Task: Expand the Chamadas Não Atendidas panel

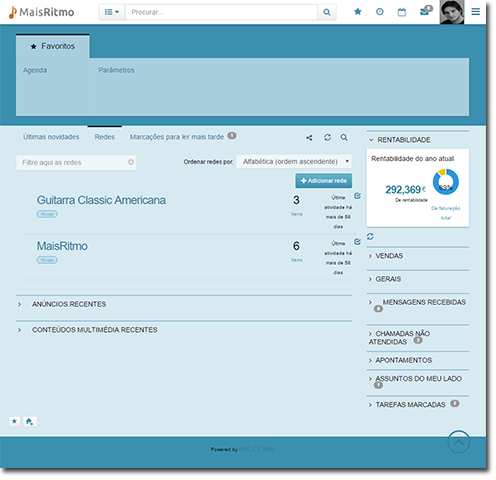Action: click(x=399, y=338)
